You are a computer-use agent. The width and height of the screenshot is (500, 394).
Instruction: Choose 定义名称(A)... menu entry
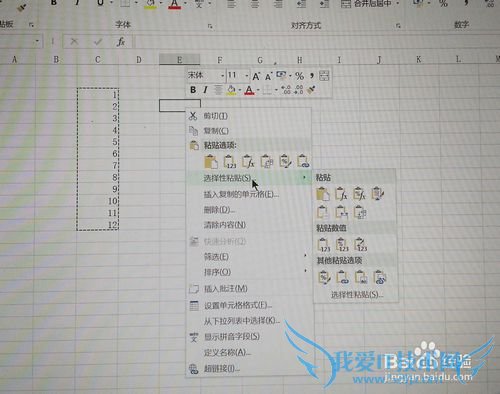point(227,352)
